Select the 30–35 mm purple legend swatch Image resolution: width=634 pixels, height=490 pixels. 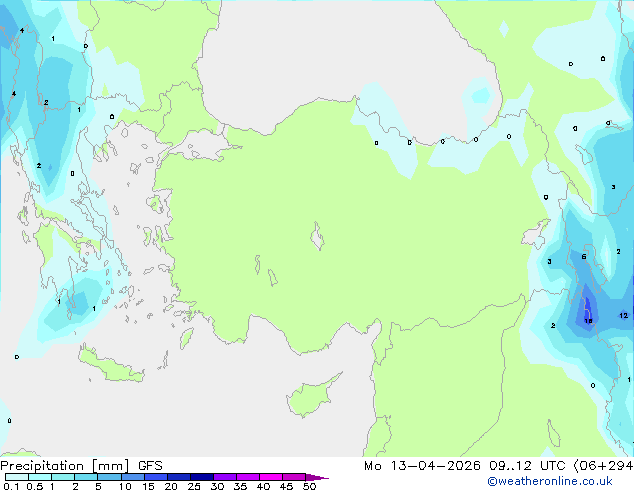click(x=224, y=477)
